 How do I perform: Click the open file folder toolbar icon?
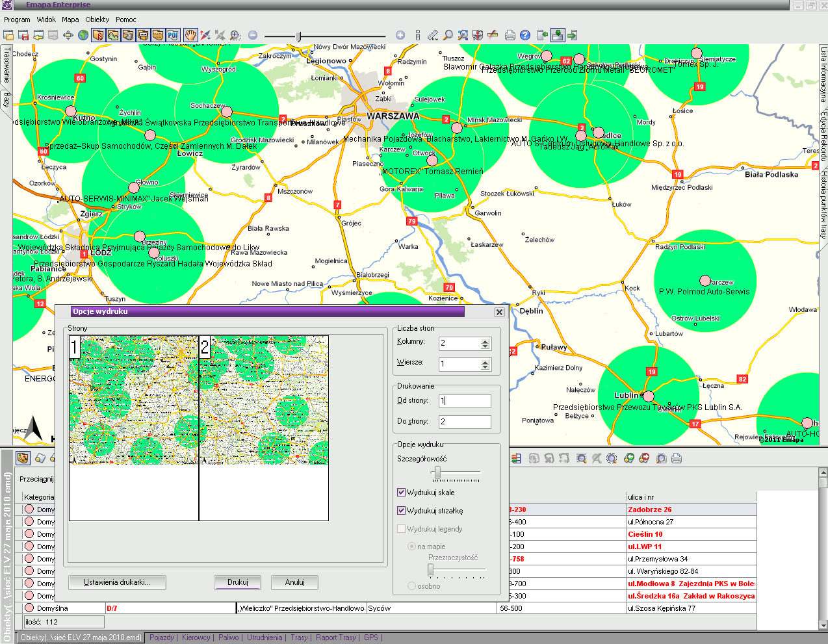pos(10,35)
